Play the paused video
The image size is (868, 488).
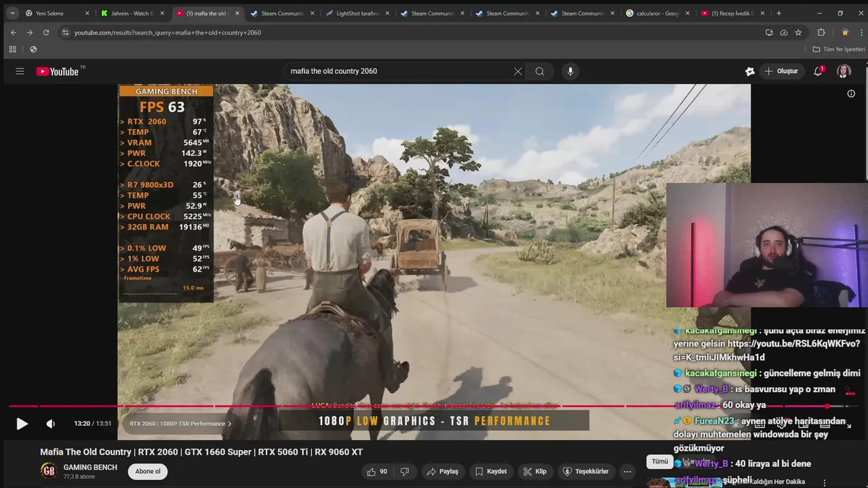point(22,424)
